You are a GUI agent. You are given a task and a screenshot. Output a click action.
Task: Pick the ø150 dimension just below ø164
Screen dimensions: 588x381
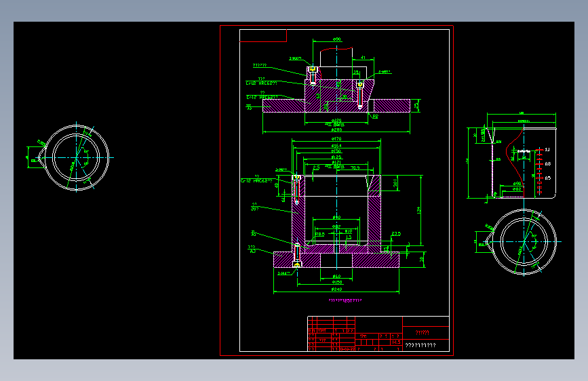click(x=336, y=151)
